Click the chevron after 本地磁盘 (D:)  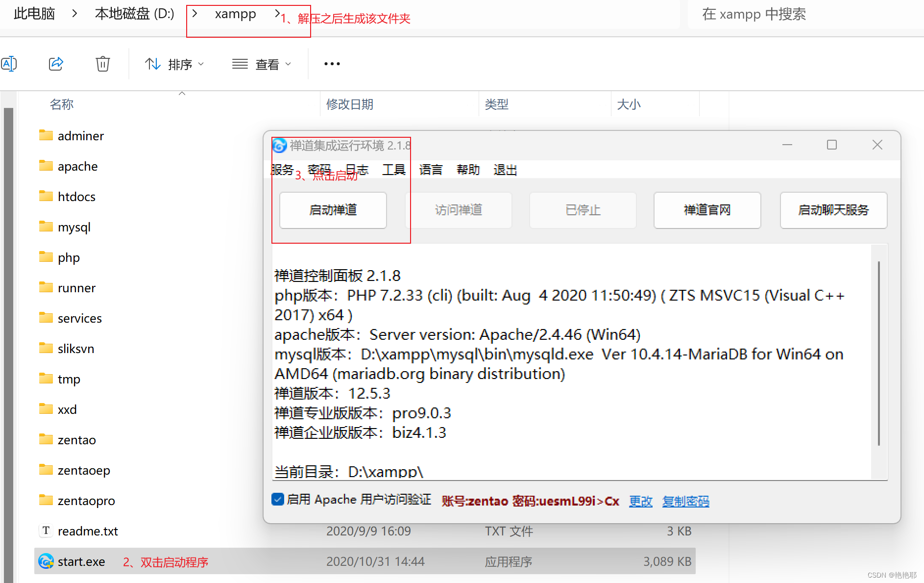pos(195,14)
